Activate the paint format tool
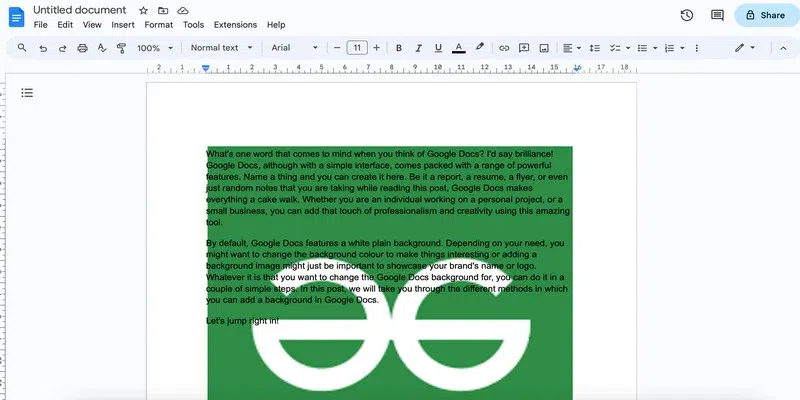Viewport: 800px width, 400px height. pyautogui.click(x=121, y=48)
